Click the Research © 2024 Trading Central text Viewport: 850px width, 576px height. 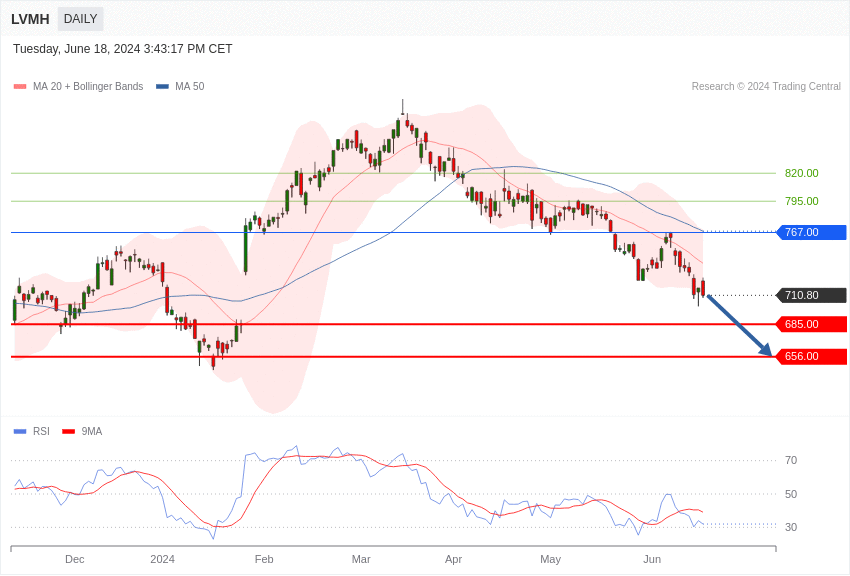point(766,87)
